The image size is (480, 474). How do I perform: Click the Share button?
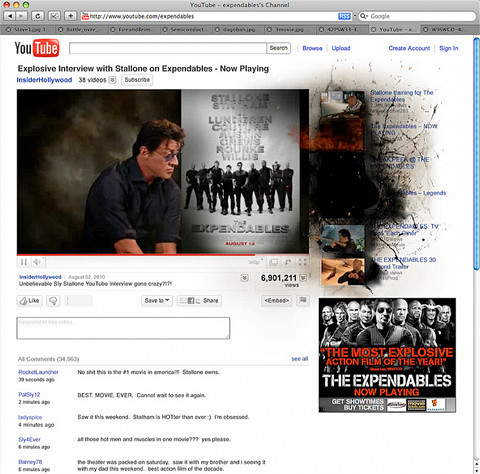[199, 301]
